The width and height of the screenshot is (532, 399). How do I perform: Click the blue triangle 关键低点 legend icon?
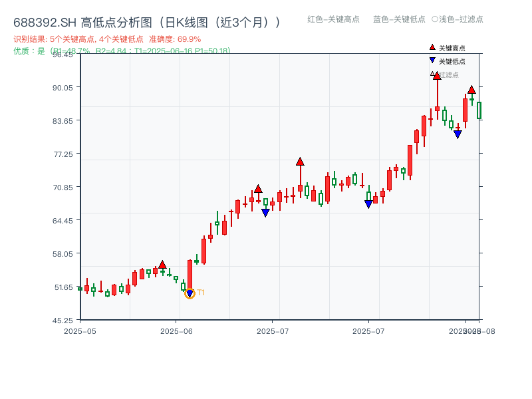click(432, 61)
